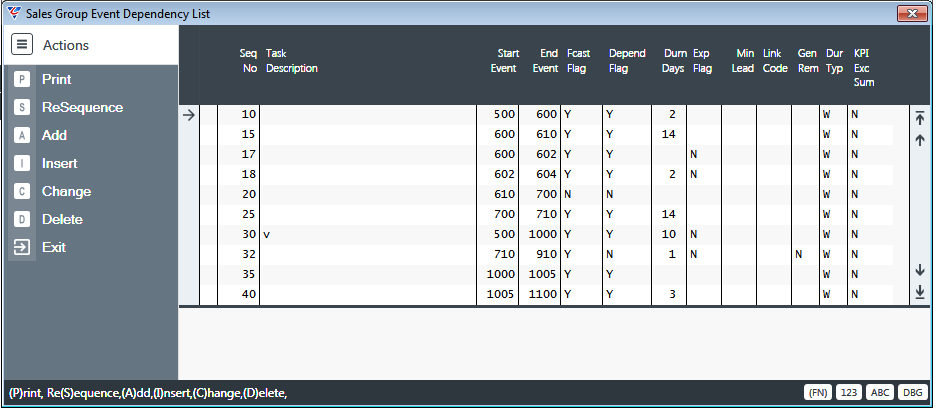The width and height of the screenshot is (936, 408).
Task: Click Durn Days value 3
Action: click(x=672, y=295)
